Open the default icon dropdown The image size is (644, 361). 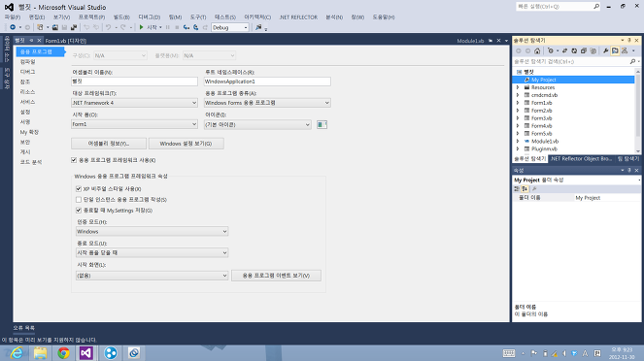tap(258, 124)
